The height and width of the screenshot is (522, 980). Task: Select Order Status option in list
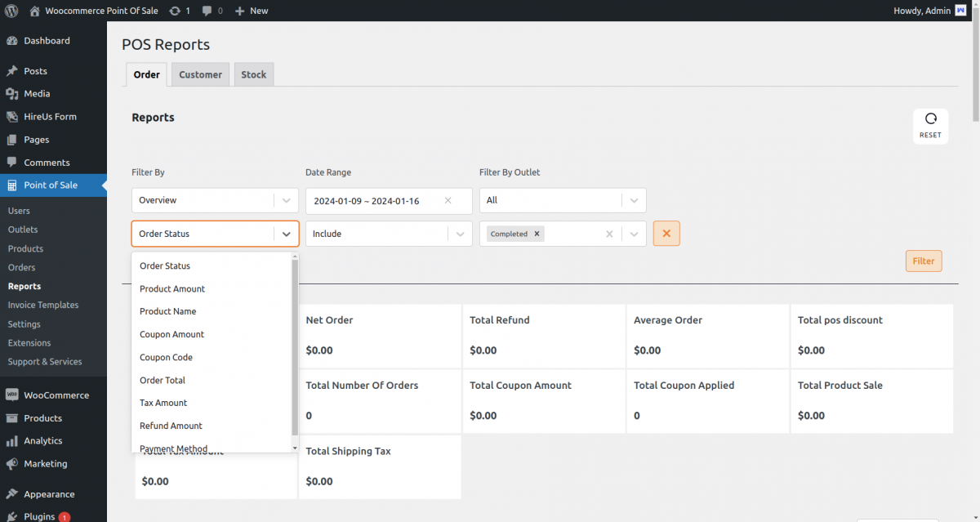tap(212, 266)
